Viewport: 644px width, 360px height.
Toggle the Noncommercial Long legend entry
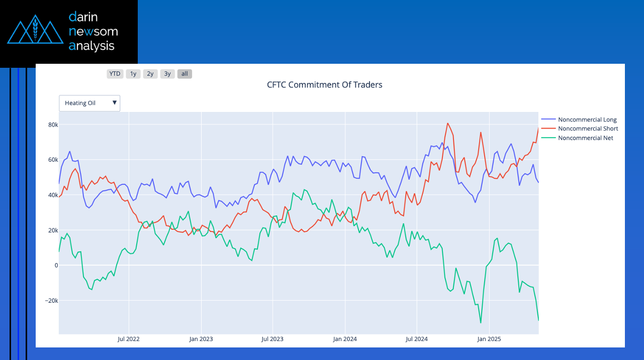pos(587,119)
